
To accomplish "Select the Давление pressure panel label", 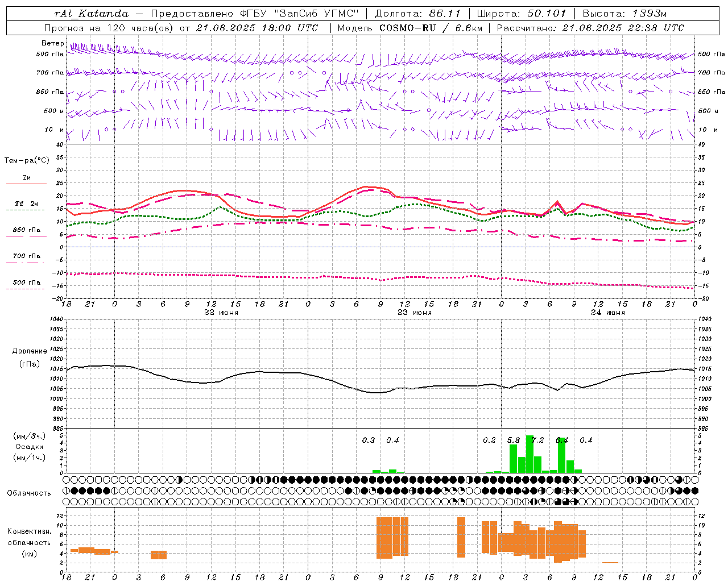I will pyautogui.click(x=30, y=351).
